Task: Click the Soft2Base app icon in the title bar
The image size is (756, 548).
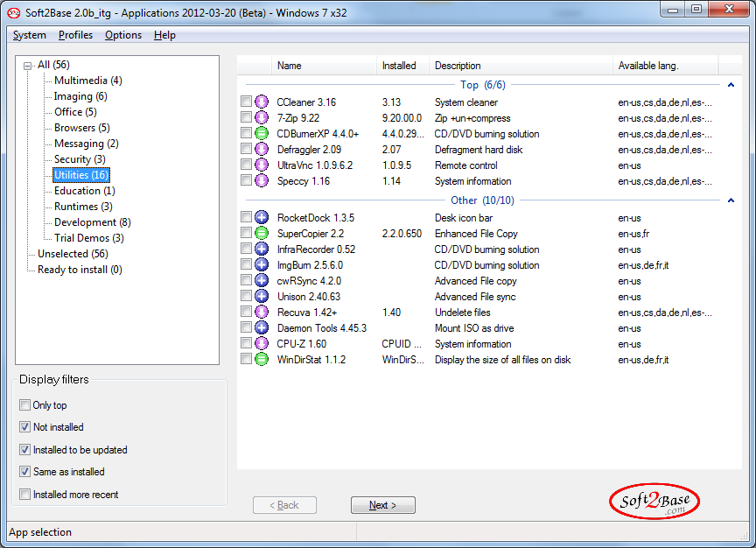Action: pyautogui.click(x=13, y=13)
